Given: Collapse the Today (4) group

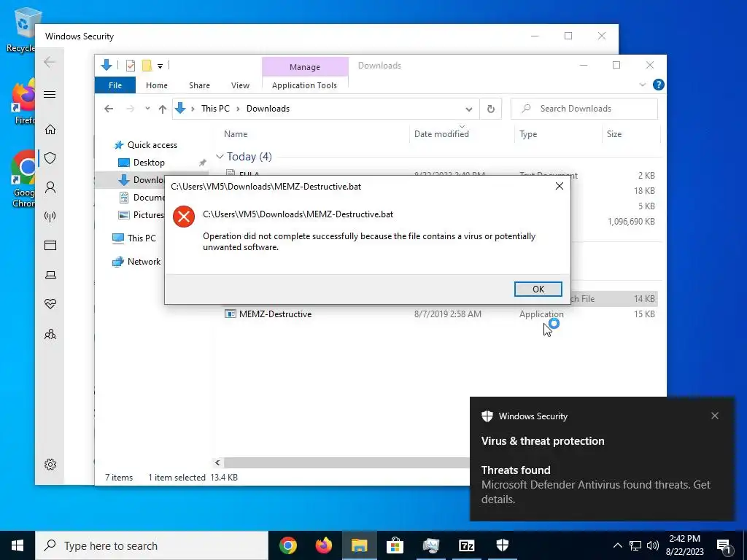Looking at the screenshot, I should click(220, 157).
